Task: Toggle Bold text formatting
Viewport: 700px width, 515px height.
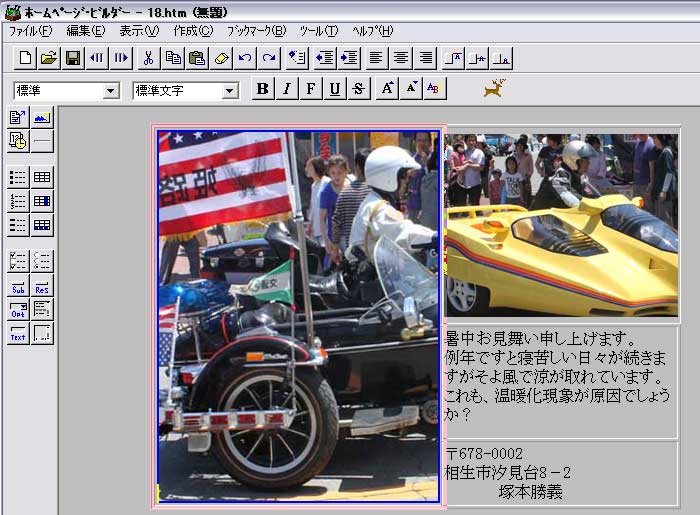Action: 263,89
